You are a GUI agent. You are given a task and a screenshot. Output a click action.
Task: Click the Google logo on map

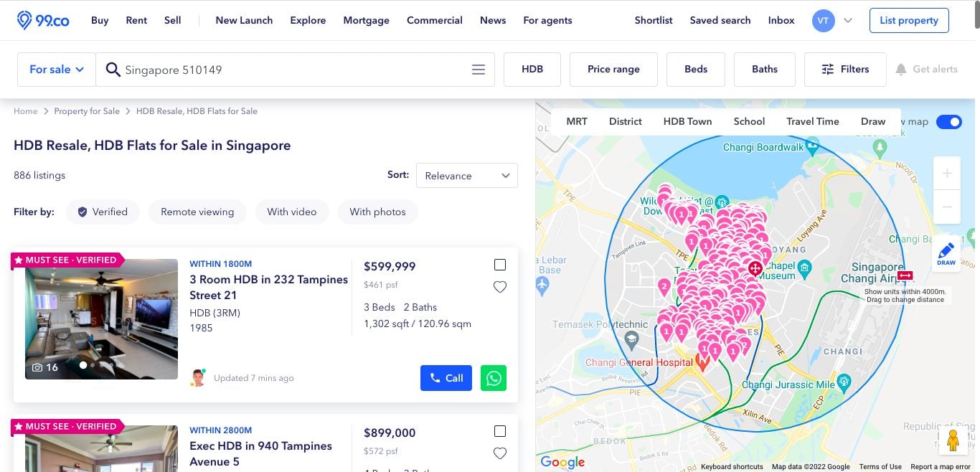[562, 462]
